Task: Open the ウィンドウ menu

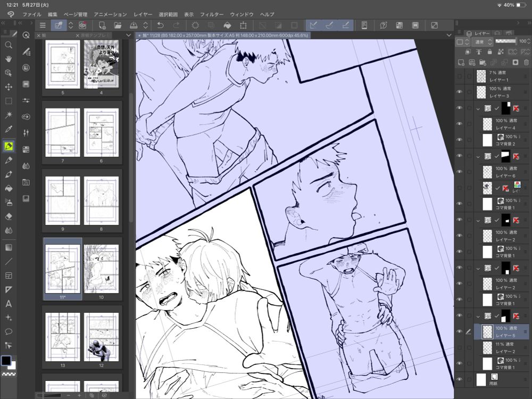Action: (x=242, y=14)
